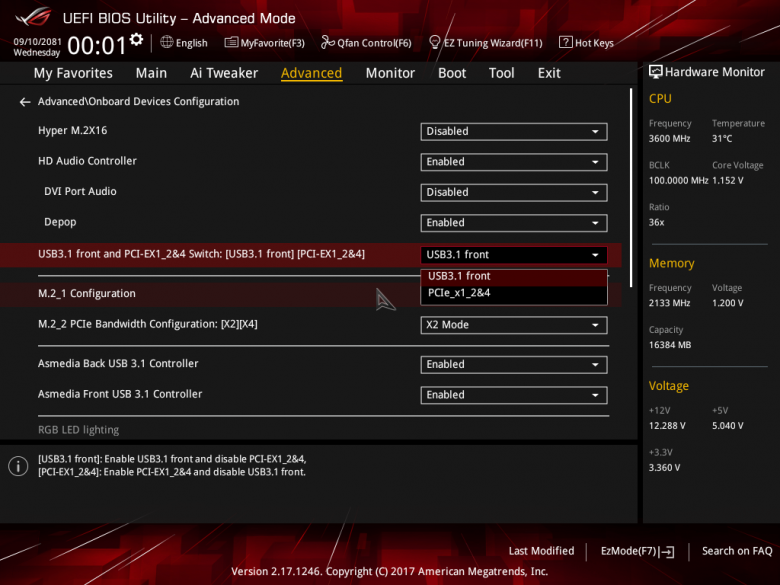Switch to the Boot tab
The height and width of the screenshot is (585, 780).
pyautogui.click(x=452, y=73)
